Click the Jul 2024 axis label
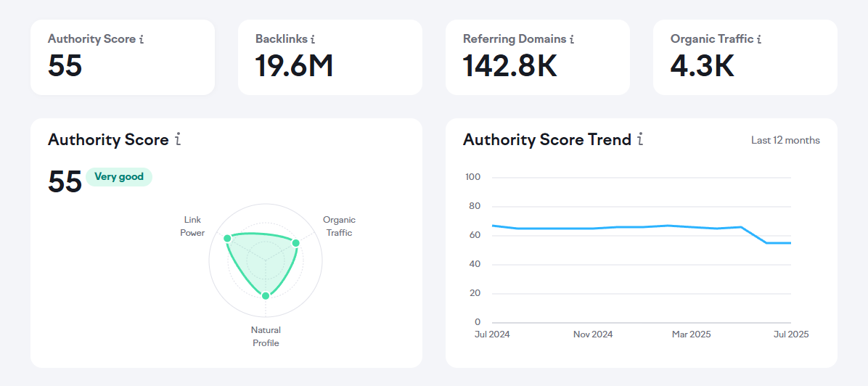The height and width of the screenshot is (386, 868). 492,334
